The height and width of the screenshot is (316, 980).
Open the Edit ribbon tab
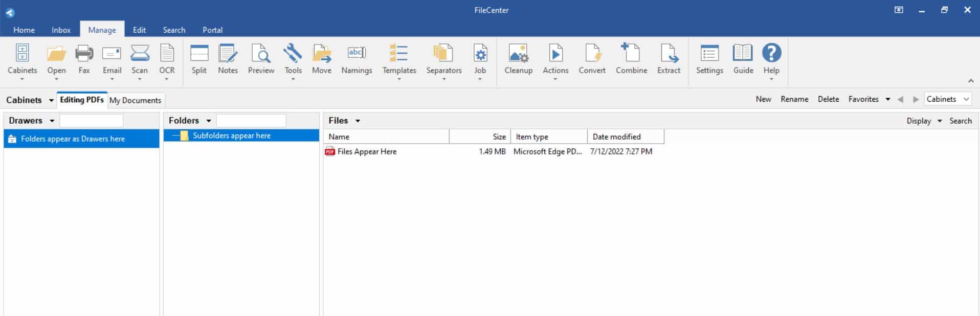pos(139,30)
